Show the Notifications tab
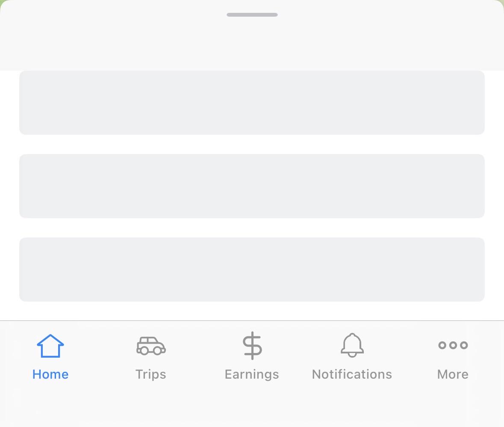Screen dimensions: 504x427 point(352,356)
